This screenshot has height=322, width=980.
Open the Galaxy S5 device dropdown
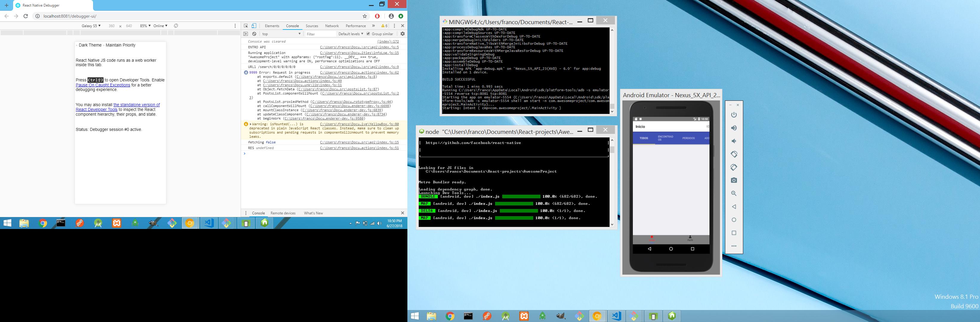tap(91, 26)
